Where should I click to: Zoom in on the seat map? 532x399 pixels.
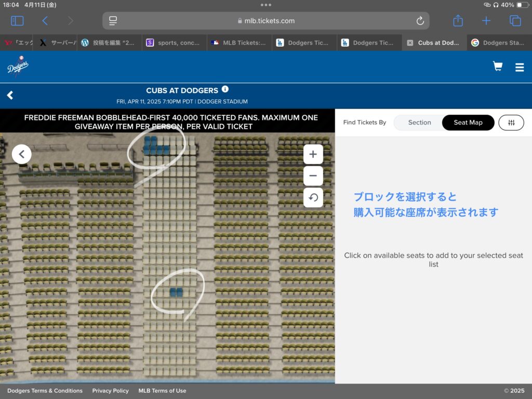tap(313, 154)
